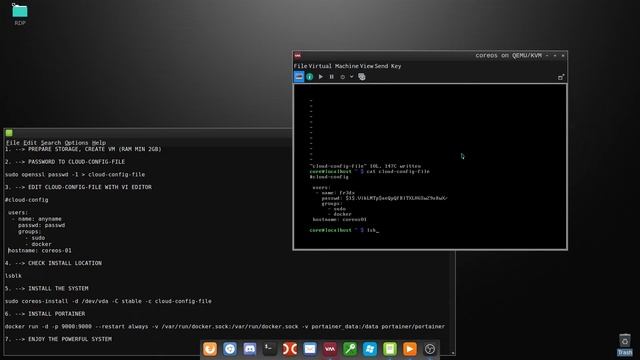Click 'cat cloud-config-file' command in VM console
The image size is (640, 360).
[398, 171]
